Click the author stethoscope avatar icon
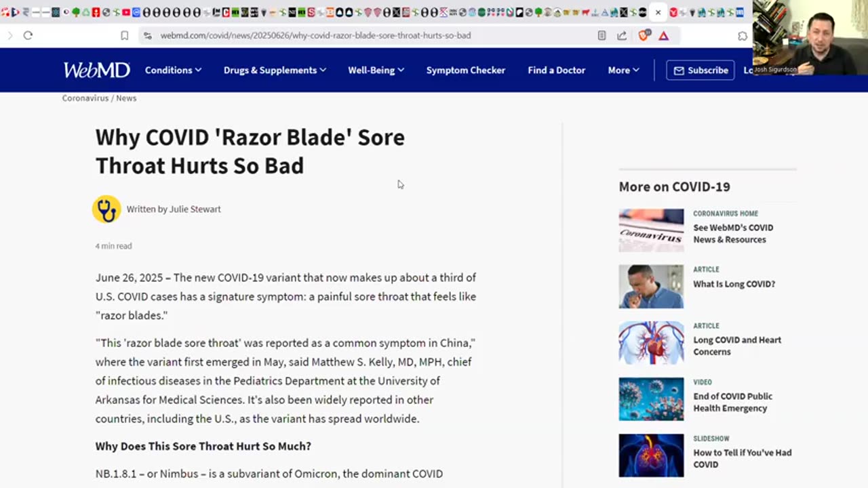 click(x=106, y=209)
